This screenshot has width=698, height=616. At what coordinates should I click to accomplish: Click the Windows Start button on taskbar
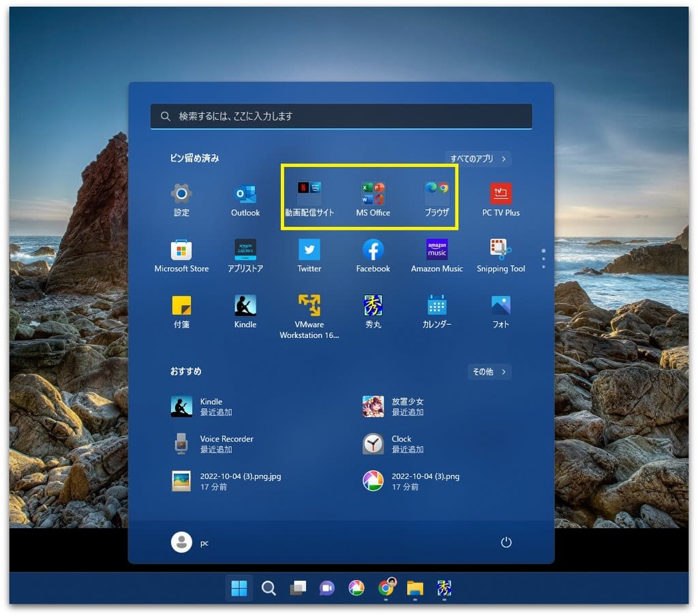click(239, 589)
